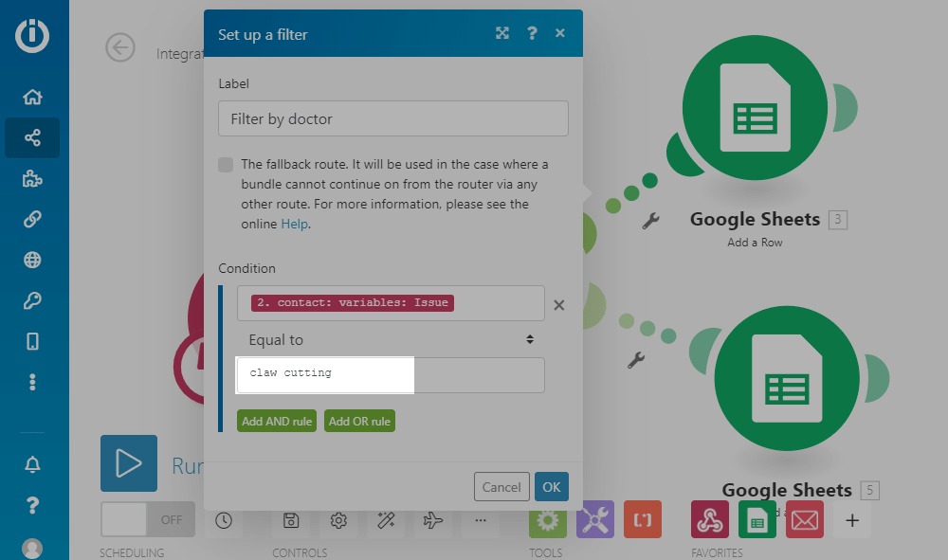Open Webhooks globe icon in sidebar
The height and width of the screenshot is (560, 948).
[32, 260]
